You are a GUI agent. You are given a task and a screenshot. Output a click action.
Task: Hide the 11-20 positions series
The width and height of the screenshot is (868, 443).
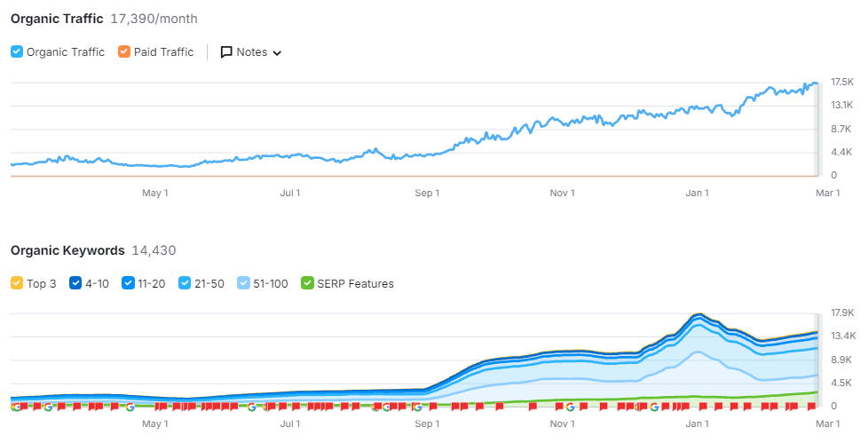click(x=130, y=283)
